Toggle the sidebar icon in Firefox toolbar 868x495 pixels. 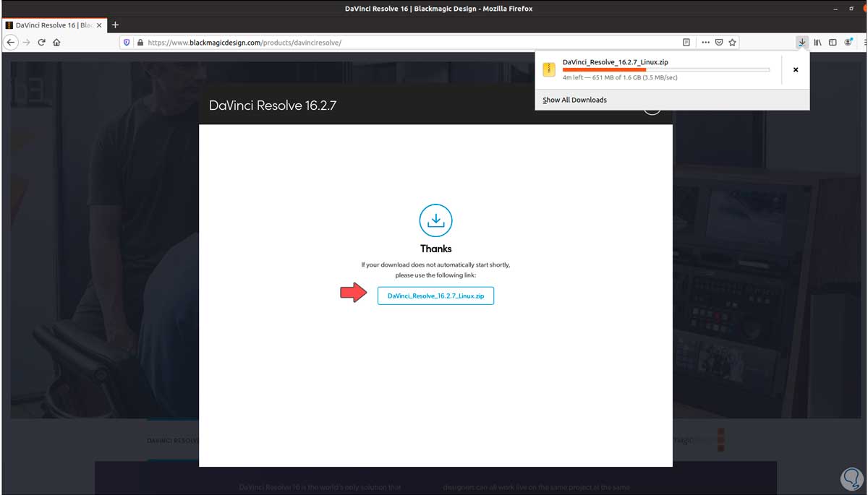[833, 42]
